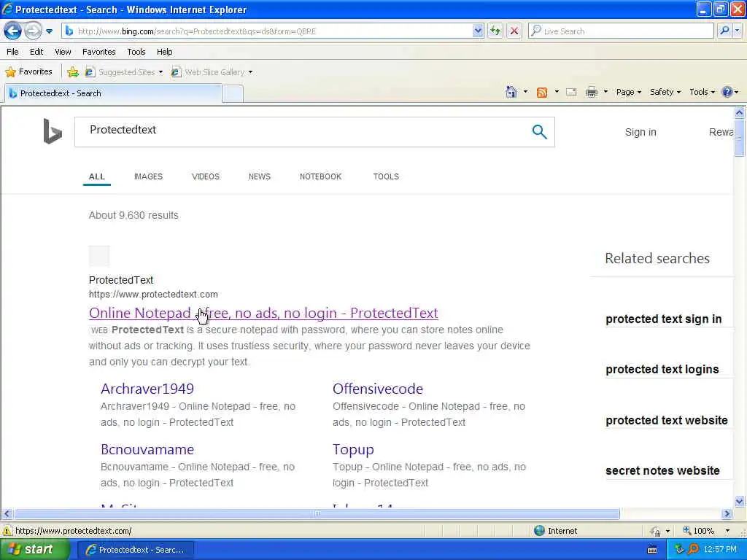Click the Refresh page icon
Image resolution: width=747 pixels, height=560 pixels.
point(495,31)
